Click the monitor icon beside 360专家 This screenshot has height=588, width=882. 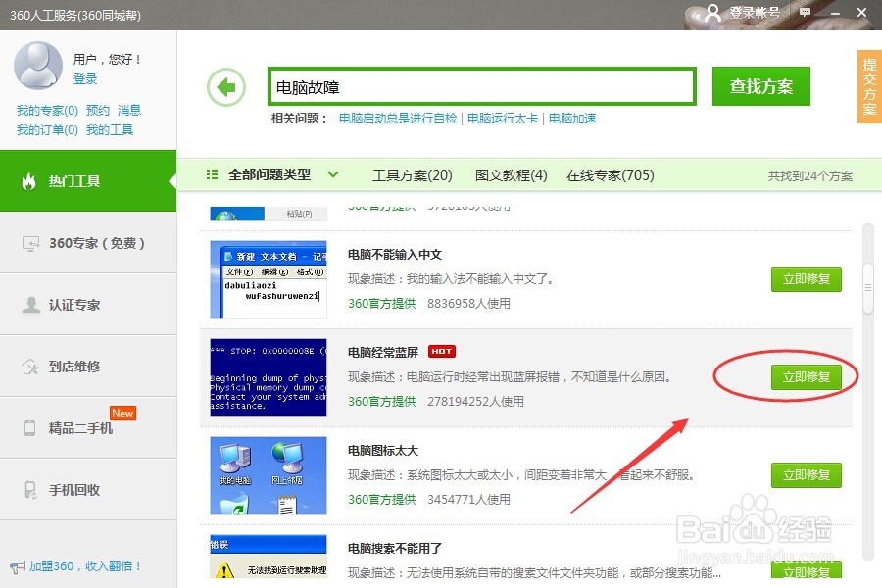(30, 243)
